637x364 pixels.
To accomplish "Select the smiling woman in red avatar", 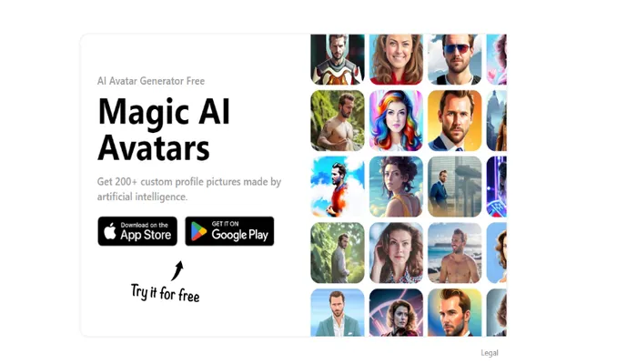I will [x=396, y=59].
